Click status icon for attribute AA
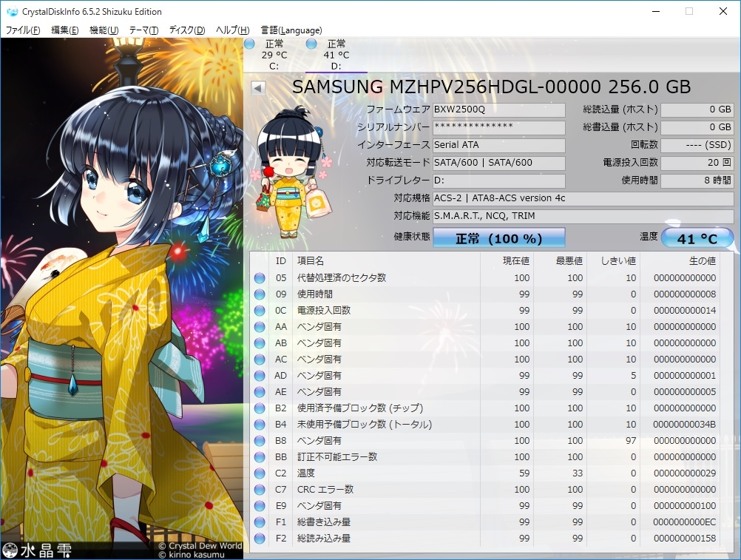 pyautogui.click(x=260, y=327)
